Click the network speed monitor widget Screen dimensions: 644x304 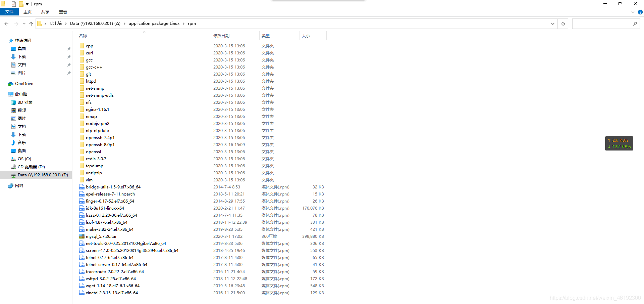619,143
